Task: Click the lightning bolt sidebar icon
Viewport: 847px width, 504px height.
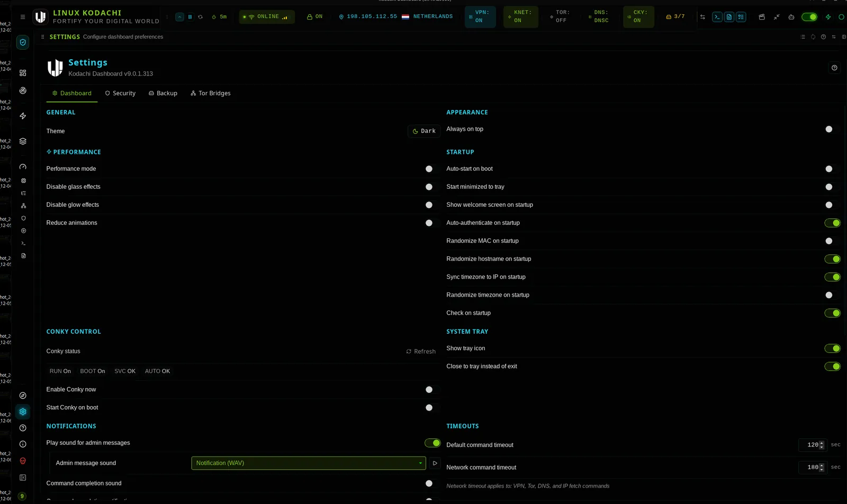Action: (x=23, y=116)
